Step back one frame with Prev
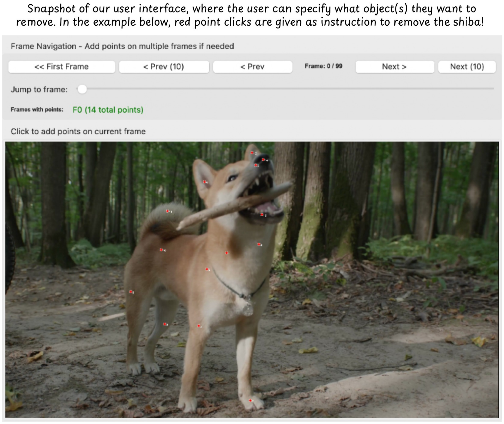The height and width of the screenshot is (424, 504). point(253,67)
